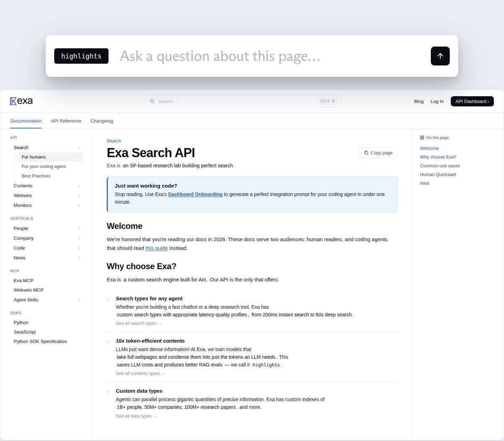Expand the People vertical chevron

79,228
